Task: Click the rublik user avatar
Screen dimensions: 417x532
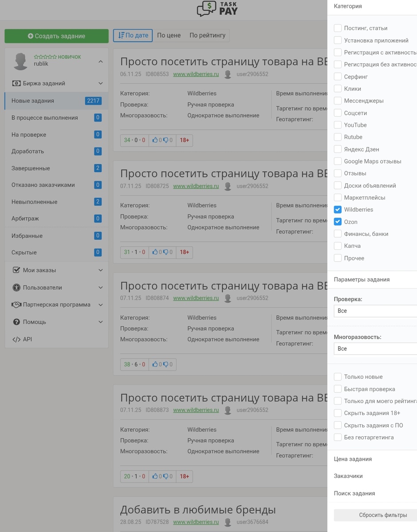Action: [21, 61]
